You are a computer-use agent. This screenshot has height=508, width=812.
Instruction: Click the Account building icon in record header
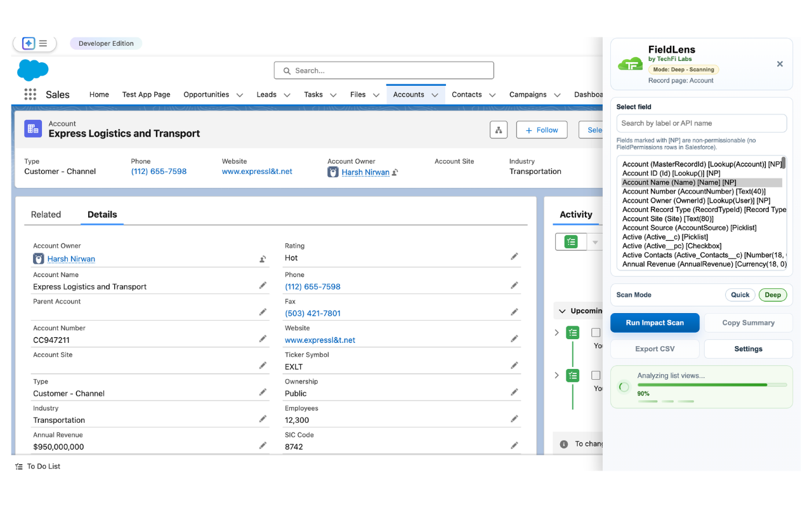33,129
